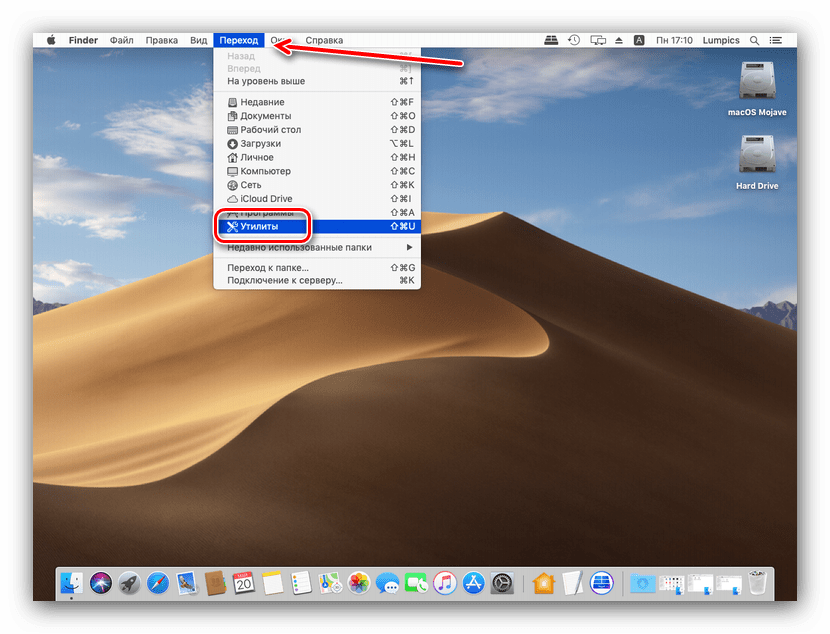Launch Siri from the Dock
This screenshot has width=830, height=634.
tap(99, 583)
